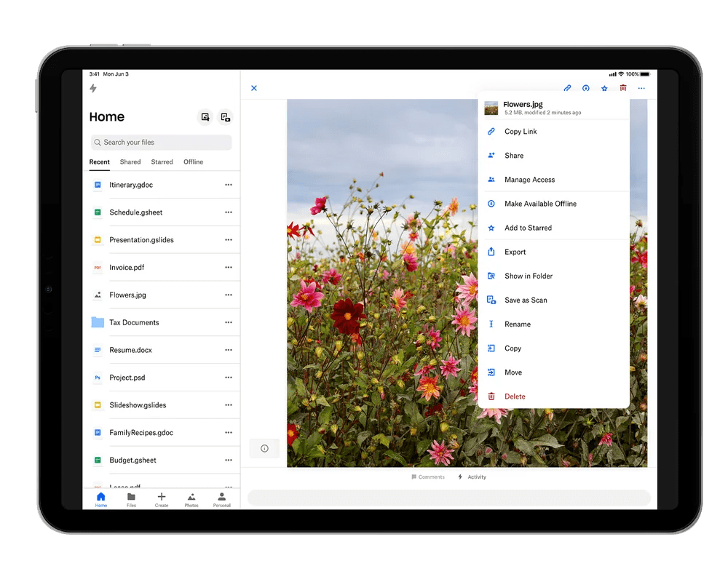Click the star icon in the top toolbar

[604, 89]
